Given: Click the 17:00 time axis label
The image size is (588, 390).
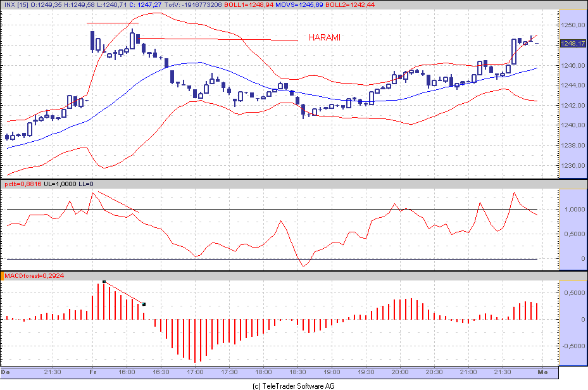Looking at the screenshot, I should tap(195, 372).
